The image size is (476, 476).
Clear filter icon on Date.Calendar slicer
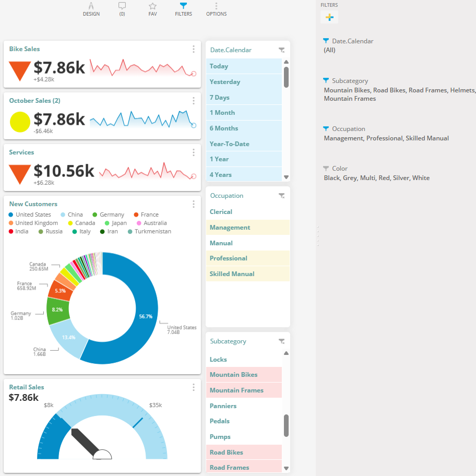tap(281, 50)
